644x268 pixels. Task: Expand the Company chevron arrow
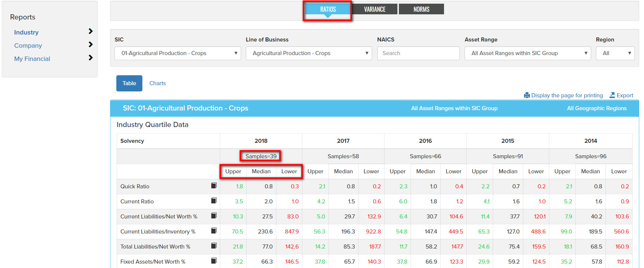pos(91,44)
